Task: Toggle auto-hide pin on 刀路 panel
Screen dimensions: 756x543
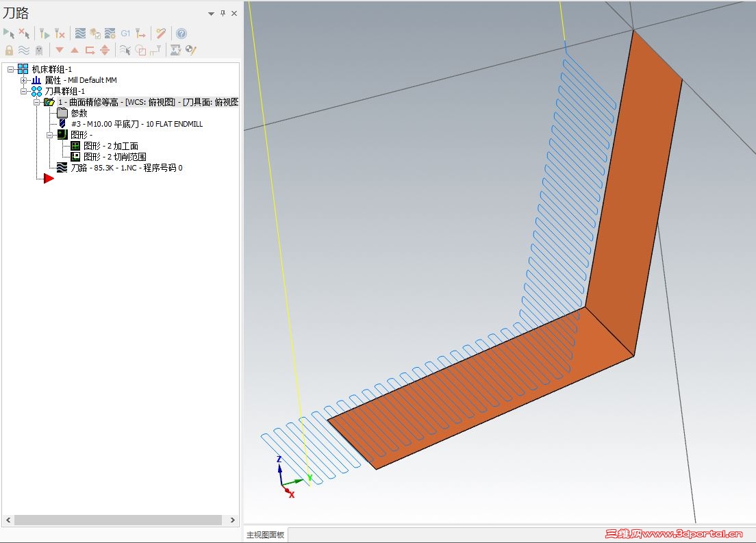Action: (x=223, y=13)
